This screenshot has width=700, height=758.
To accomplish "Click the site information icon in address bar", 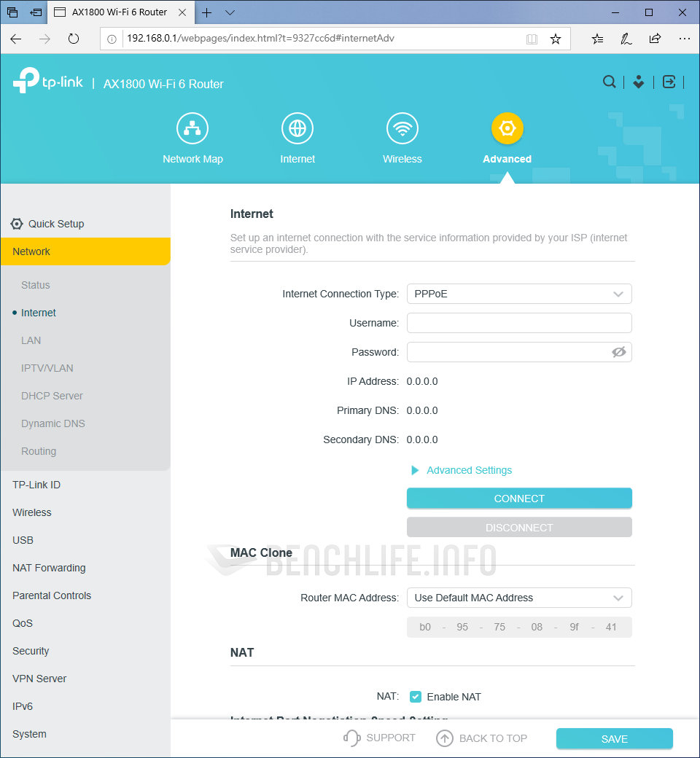I will (x=112, y=39).
